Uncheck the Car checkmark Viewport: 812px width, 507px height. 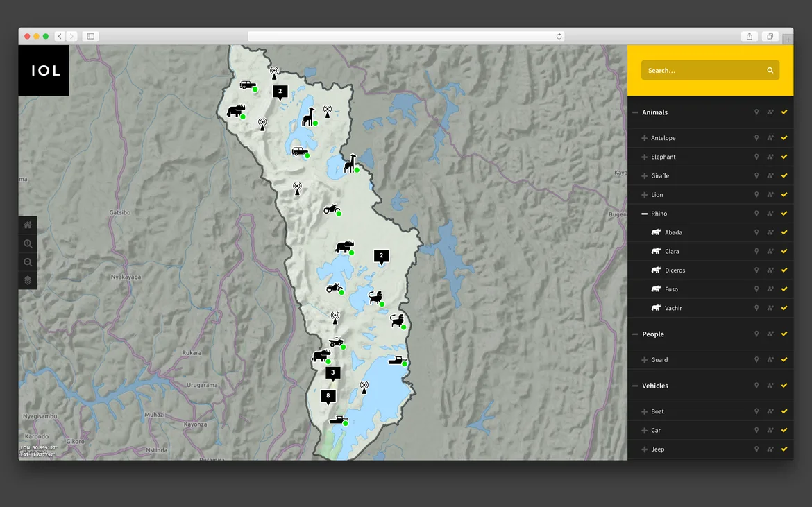click(784, 431)
